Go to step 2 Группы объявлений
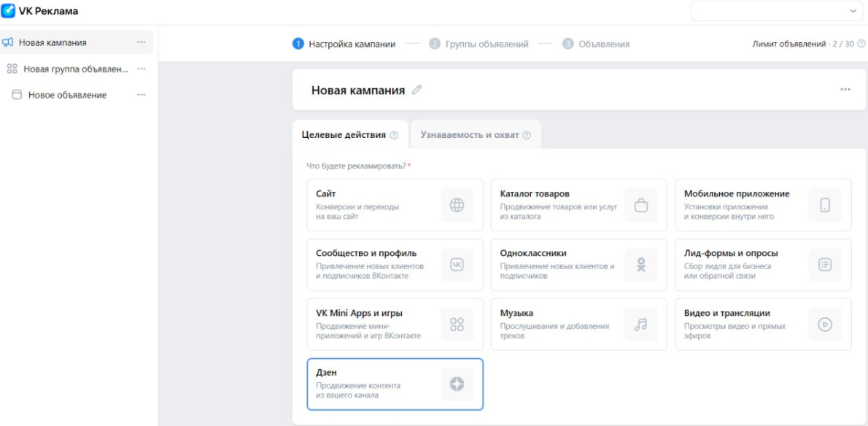This screenshot has height=426, width=868. pos(478,44)
